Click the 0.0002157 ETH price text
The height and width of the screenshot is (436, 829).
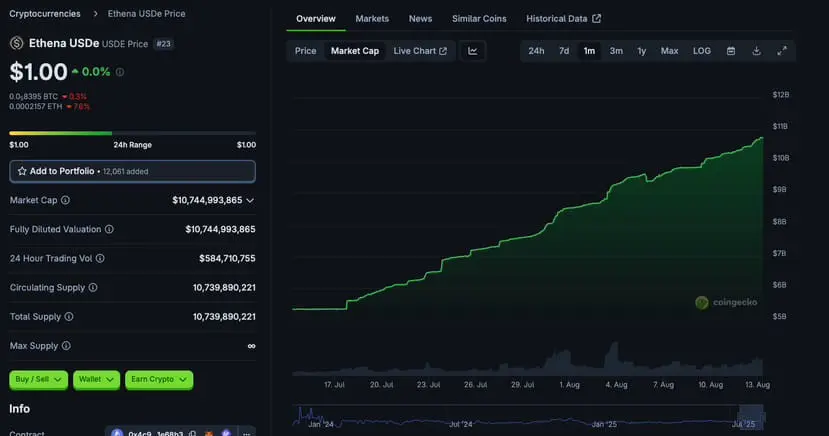35,107
